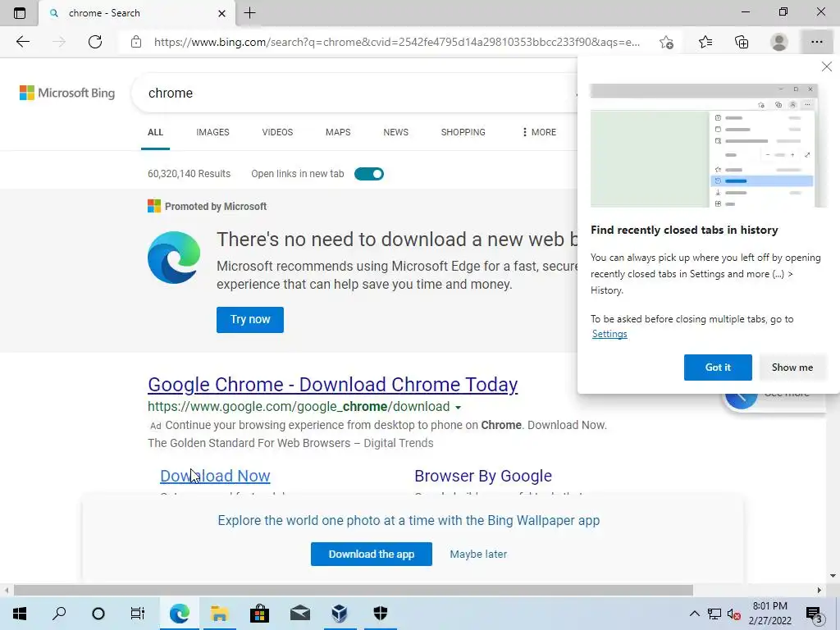Close the chrome - Search tab
Screen dimensions: 840x630
point(221,13)
